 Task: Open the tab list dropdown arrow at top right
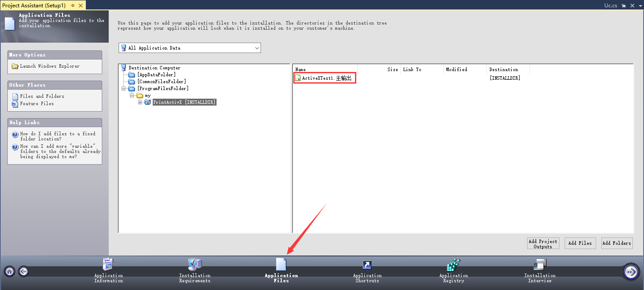(640, 6)
